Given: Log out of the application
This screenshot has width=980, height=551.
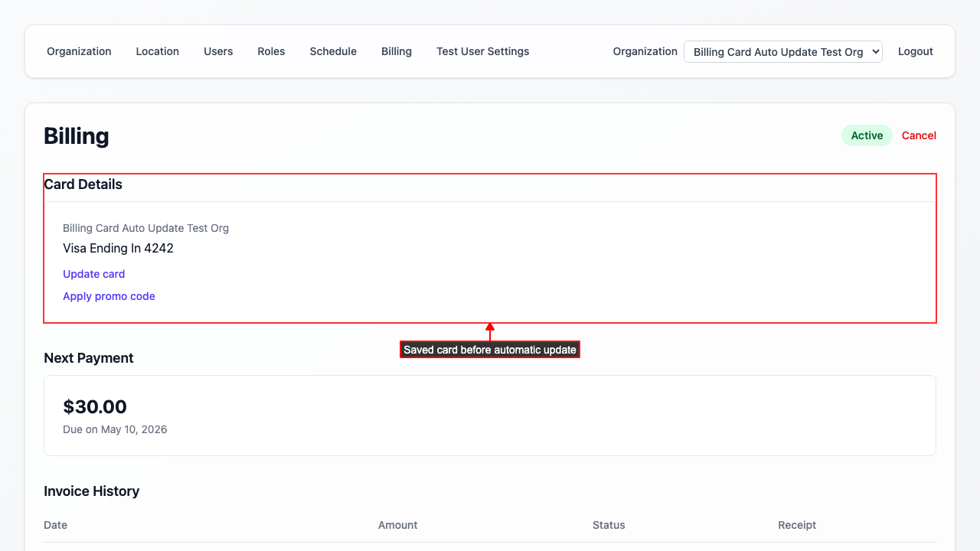Looking at the screenshot, I should [915, 51].
